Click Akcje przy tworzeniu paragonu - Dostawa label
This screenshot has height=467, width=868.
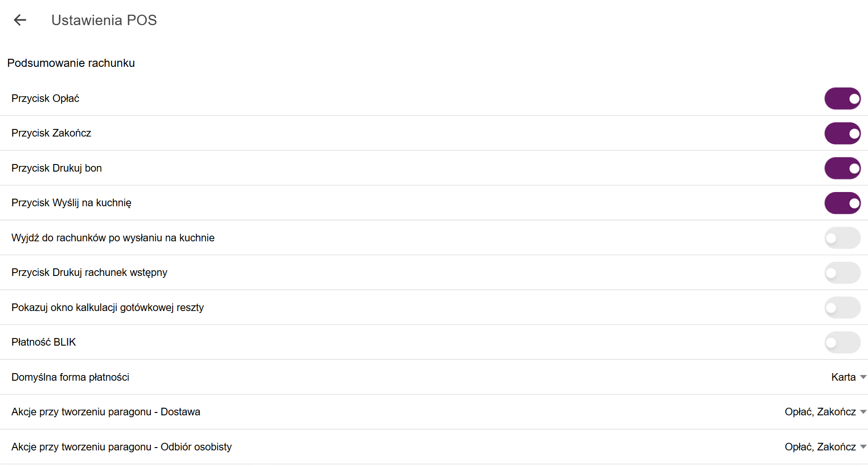click(106, 412)
